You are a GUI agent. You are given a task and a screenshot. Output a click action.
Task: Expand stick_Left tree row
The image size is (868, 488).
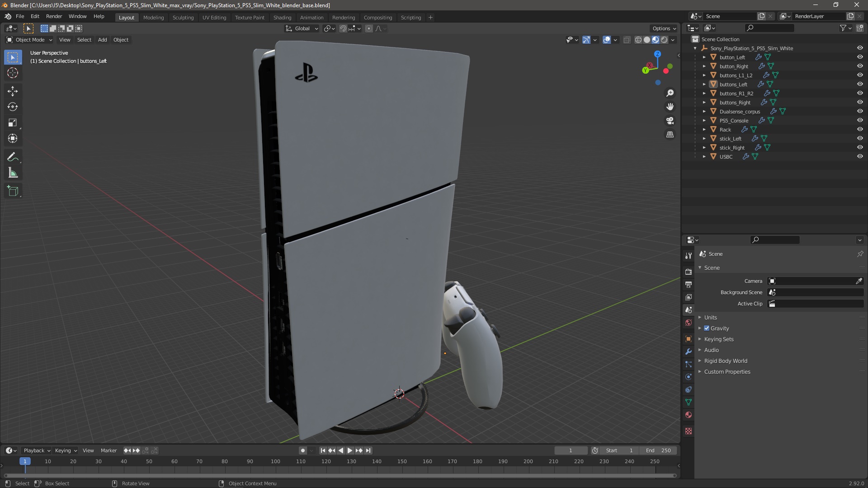(704, 139)
